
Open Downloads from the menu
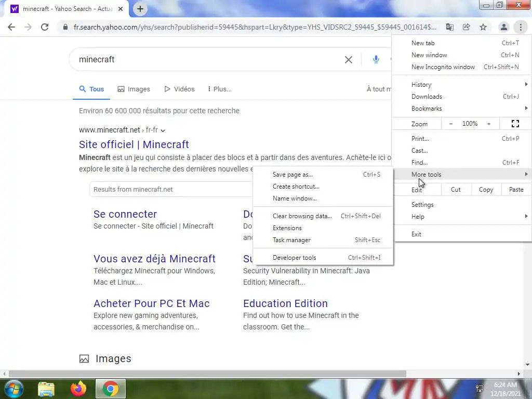tap(462, 97)
